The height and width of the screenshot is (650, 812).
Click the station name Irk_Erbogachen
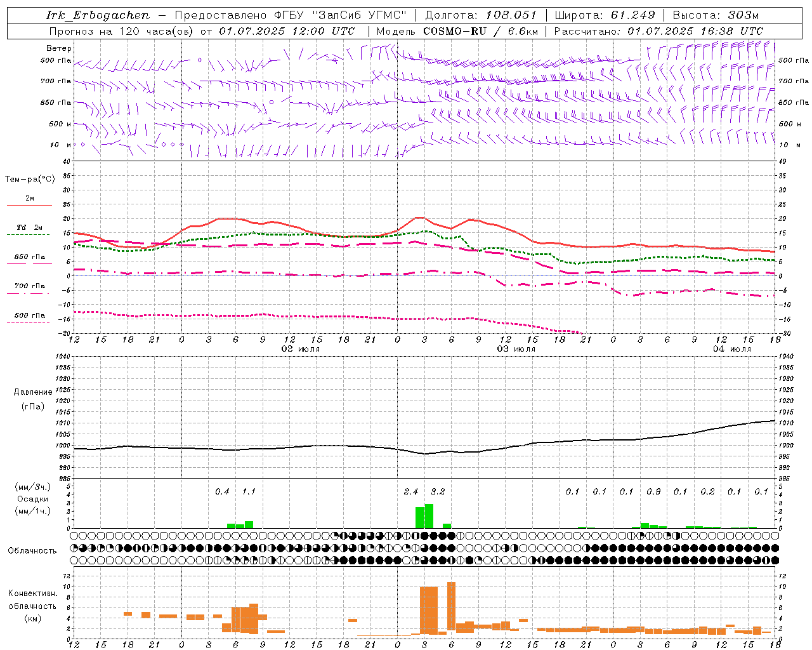[x=98, y=15]
